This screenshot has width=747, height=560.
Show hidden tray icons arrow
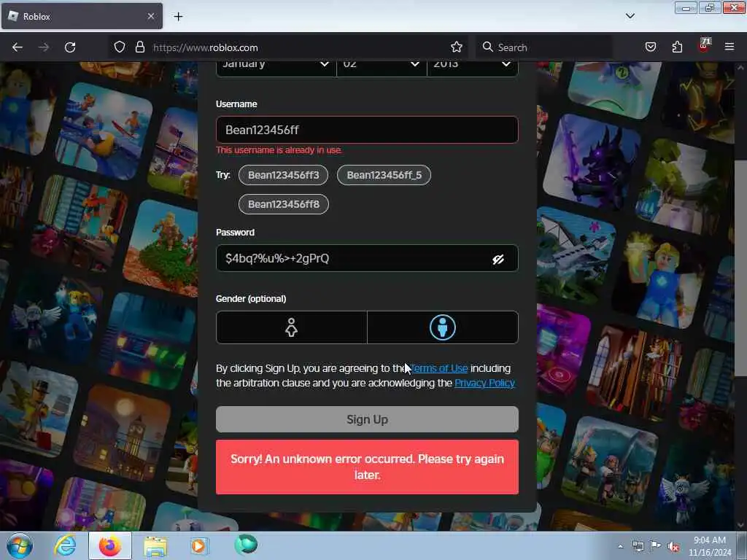coord(620,546)
